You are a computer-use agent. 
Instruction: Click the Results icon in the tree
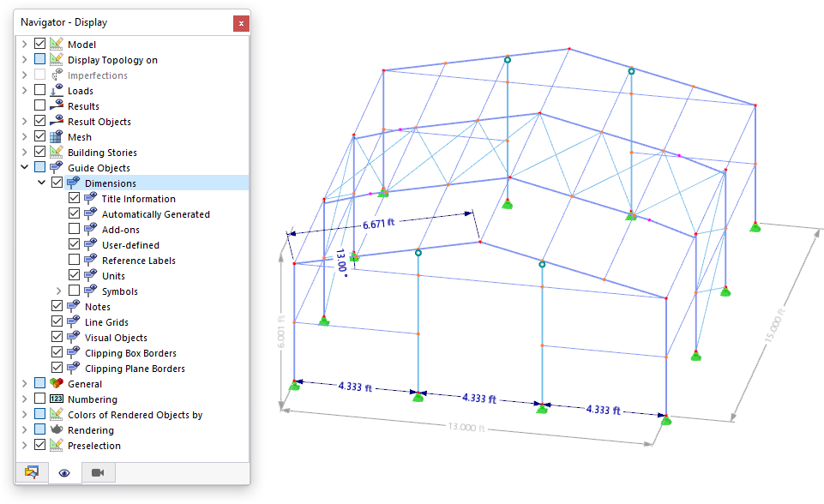57,105
